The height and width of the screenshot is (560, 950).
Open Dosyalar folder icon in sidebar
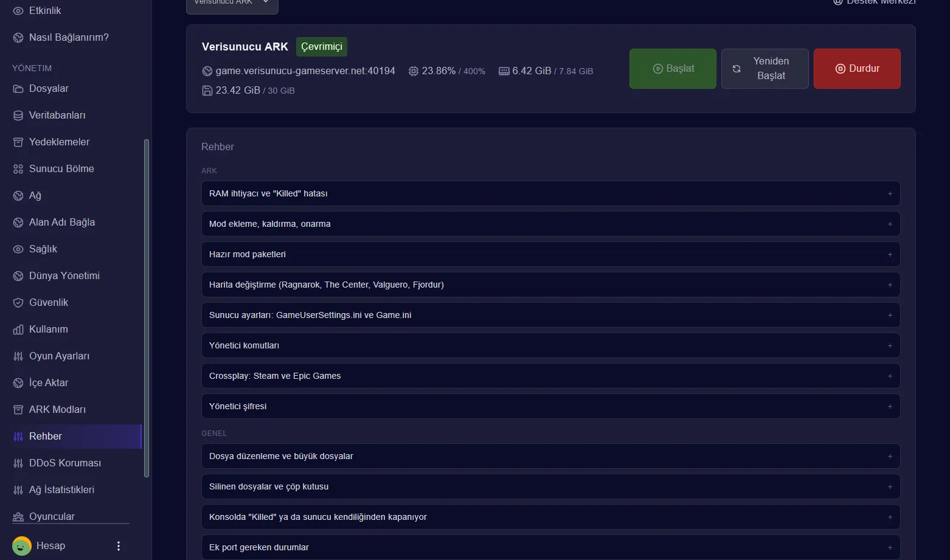tap(18, 89)
